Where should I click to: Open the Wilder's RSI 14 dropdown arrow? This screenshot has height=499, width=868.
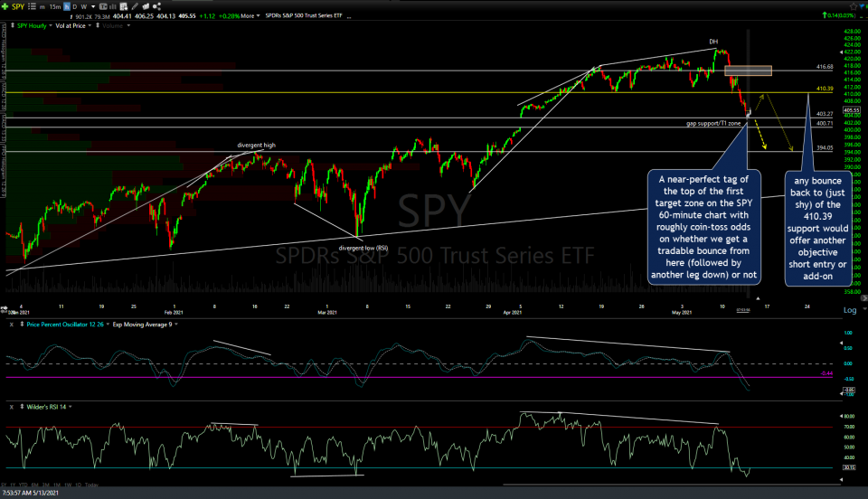70,407
